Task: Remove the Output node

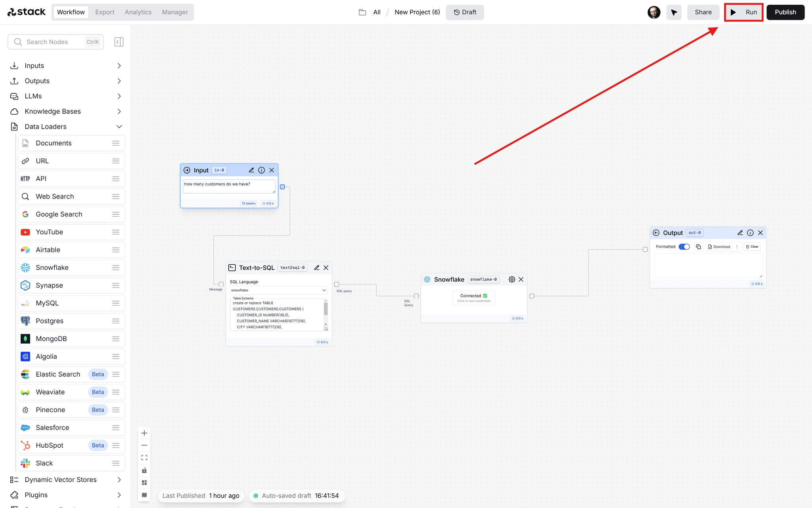Action: coord(760,233)
